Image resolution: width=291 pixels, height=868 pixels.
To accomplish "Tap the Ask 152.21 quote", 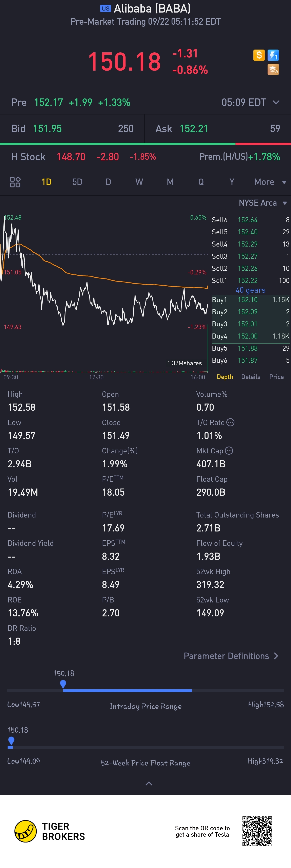I will click(x=218, y=129).
